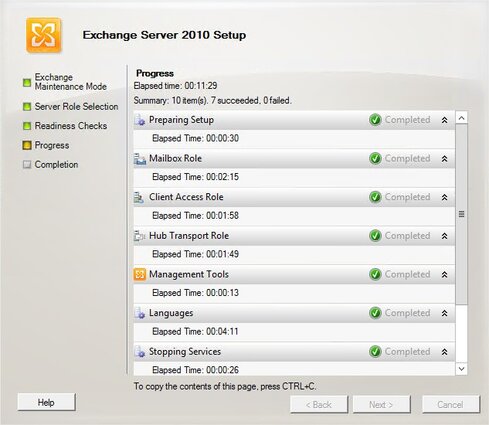Screen dimensions: 489x425
Task: Open the Help button
Action: click(x=46, y=402)
